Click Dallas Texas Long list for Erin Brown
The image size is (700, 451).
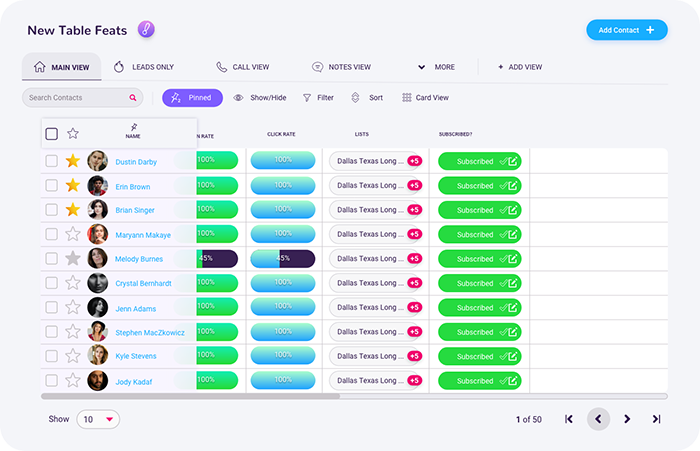370,185
